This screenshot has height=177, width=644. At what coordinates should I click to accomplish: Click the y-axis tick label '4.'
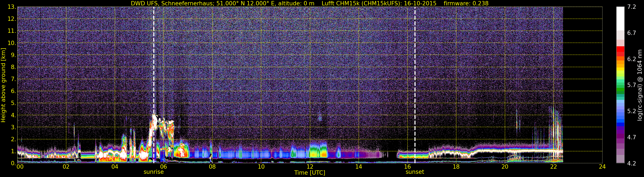tap(13, 115)
